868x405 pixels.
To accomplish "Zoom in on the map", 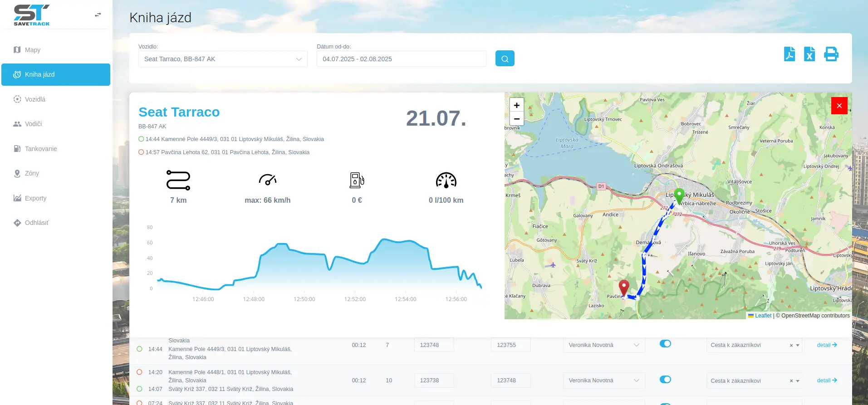I will tap(516, 105).
